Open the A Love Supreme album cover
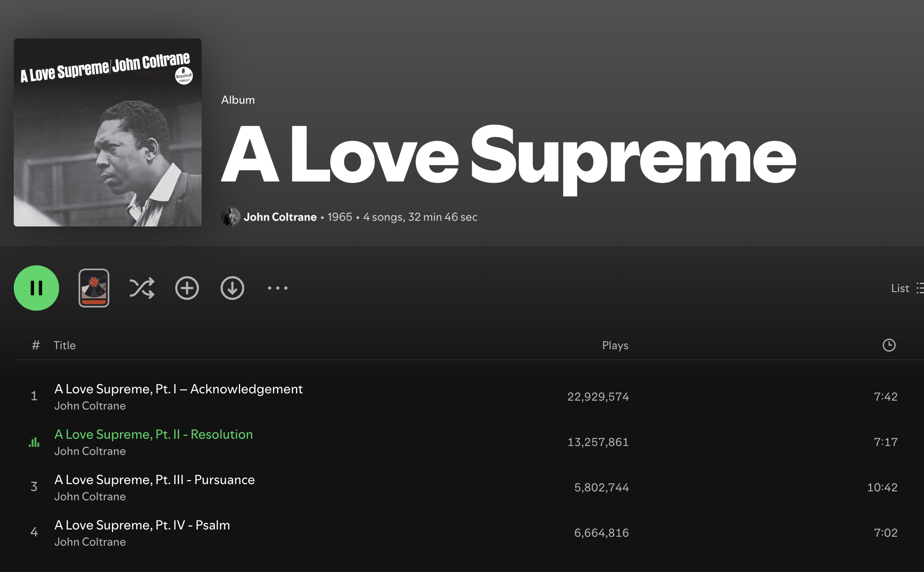Image resolution: width=924 pixels, height=572 pixels. (108, 132)
